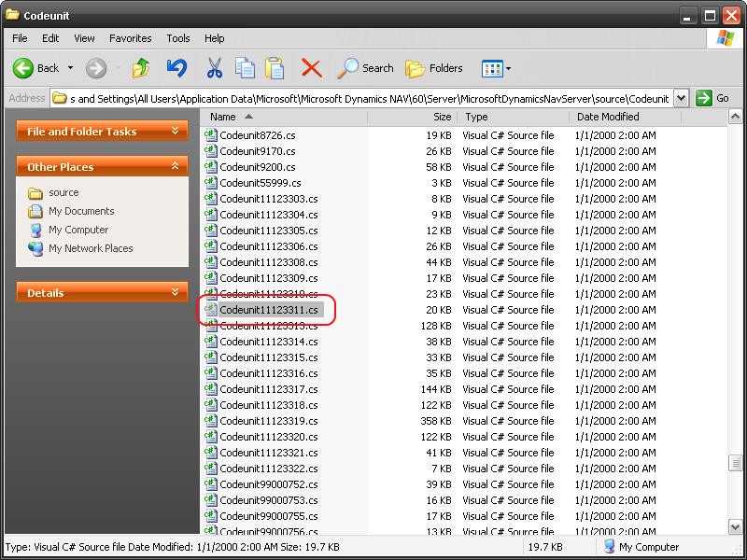Click into the address path field

(362, 99)
